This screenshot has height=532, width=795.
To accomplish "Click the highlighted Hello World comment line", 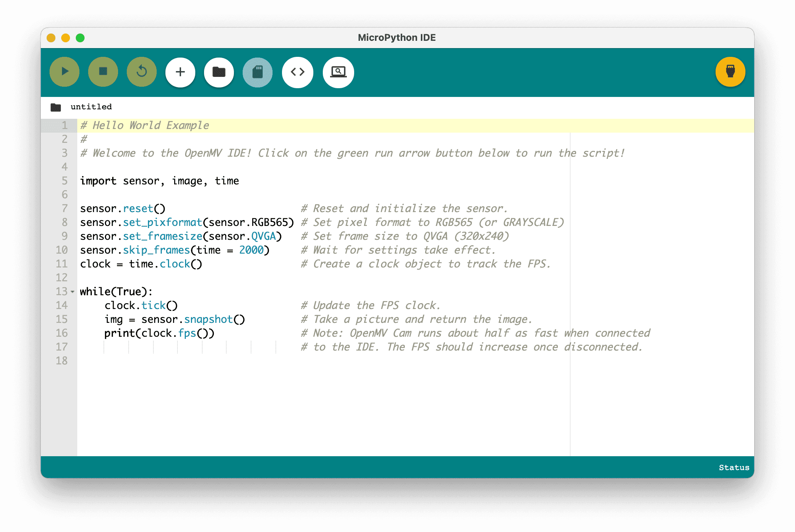I will click(145, 125).
